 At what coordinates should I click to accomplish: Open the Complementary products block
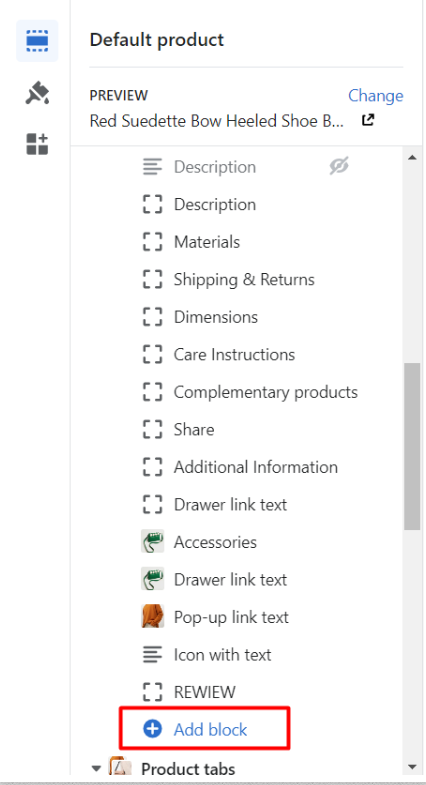266,392
